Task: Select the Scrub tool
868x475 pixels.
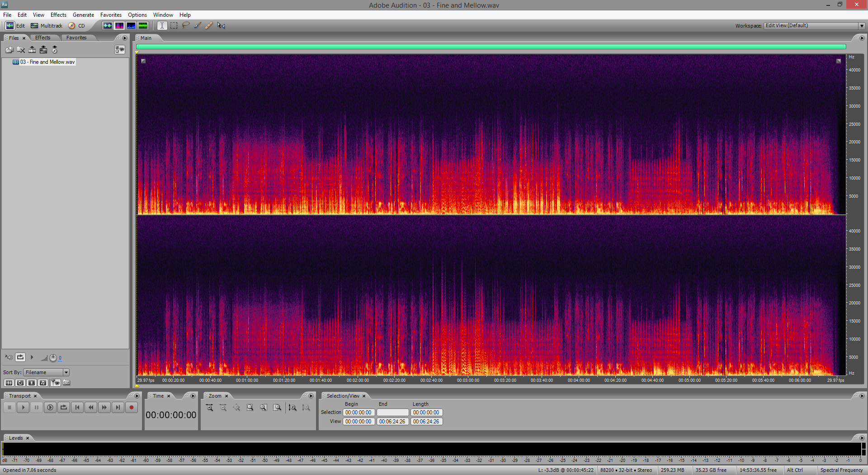Action: (x=221, y=26)
